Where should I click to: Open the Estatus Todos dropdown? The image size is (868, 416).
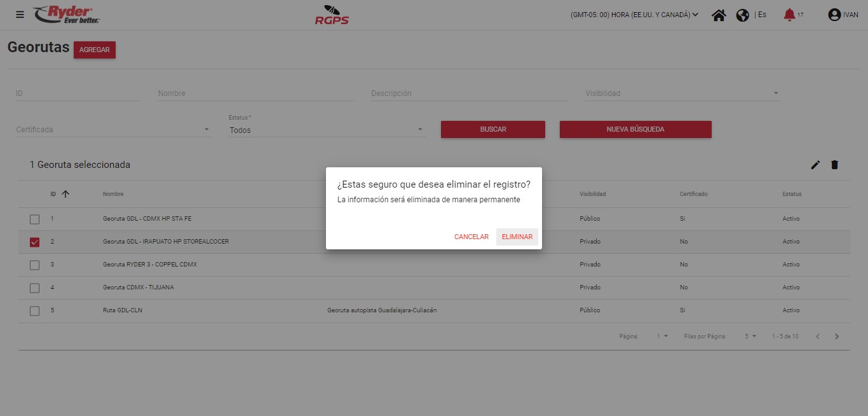pos(327,130)
